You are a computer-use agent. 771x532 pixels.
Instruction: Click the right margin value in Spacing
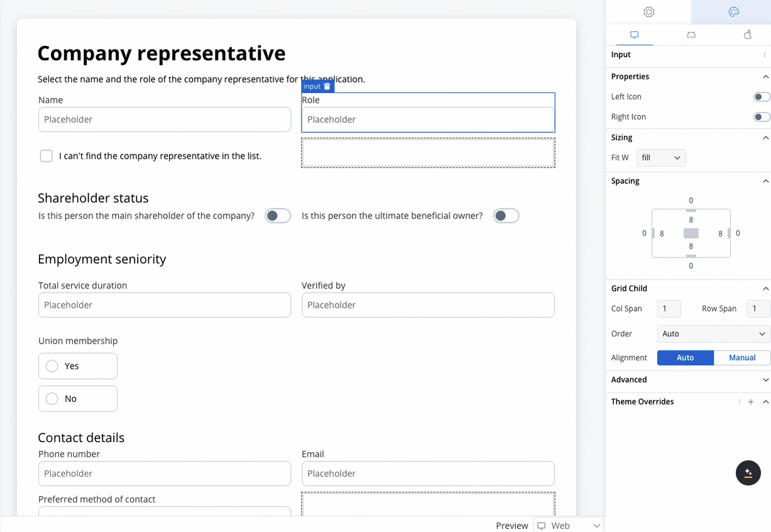coord(738,233)
